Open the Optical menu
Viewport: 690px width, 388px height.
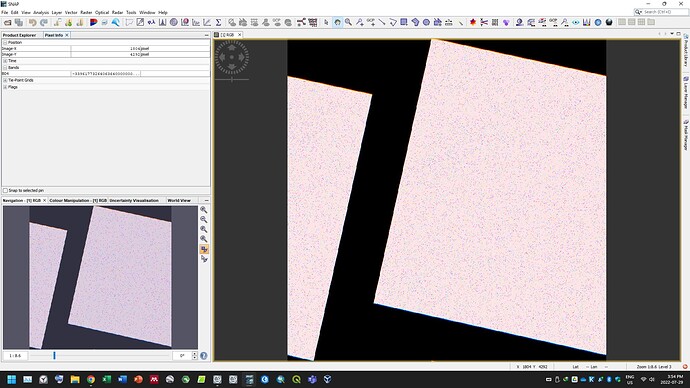[102, 12]
